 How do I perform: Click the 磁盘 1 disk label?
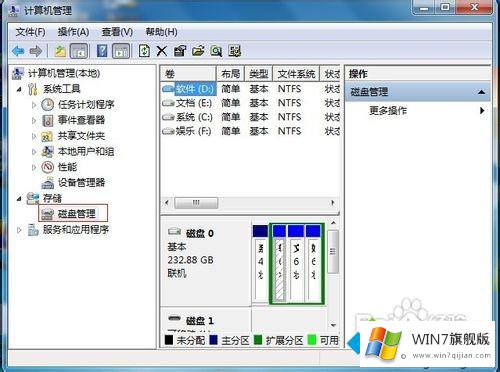point(199,321)
